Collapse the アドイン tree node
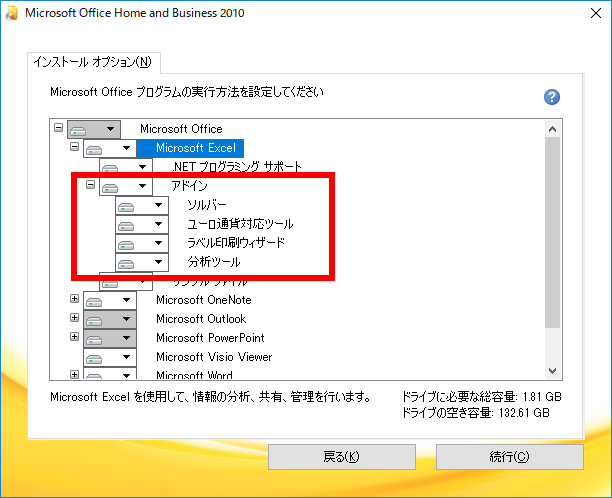Screen dimensions: 612x498 point(91,185)
